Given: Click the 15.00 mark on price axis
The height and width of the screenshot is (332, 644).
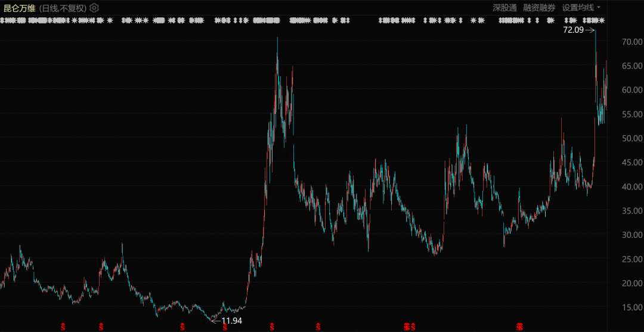Looking at the screenshot, I should pos(631,308).
